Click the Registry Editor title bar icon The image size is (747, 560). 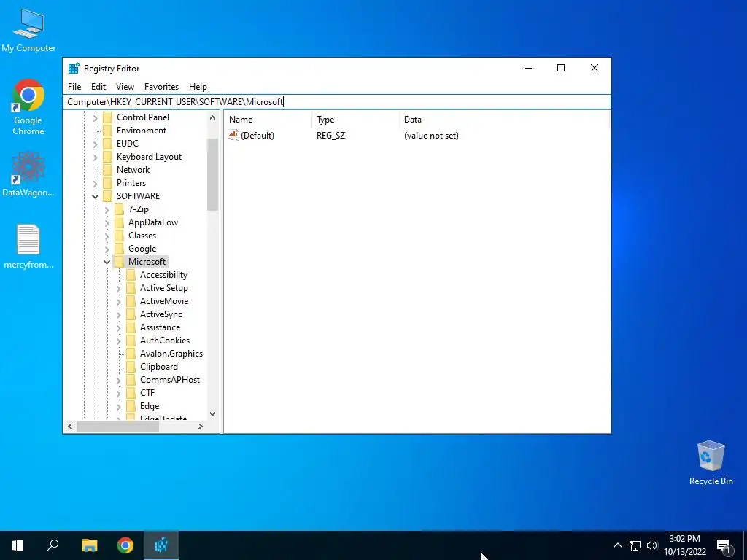(74, 68)
